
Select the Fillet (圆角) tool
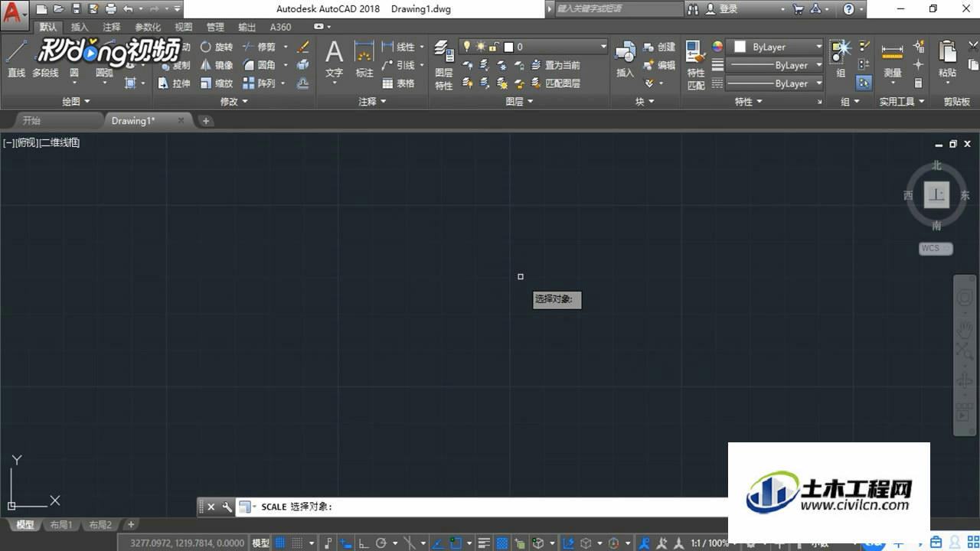point(259,65)
